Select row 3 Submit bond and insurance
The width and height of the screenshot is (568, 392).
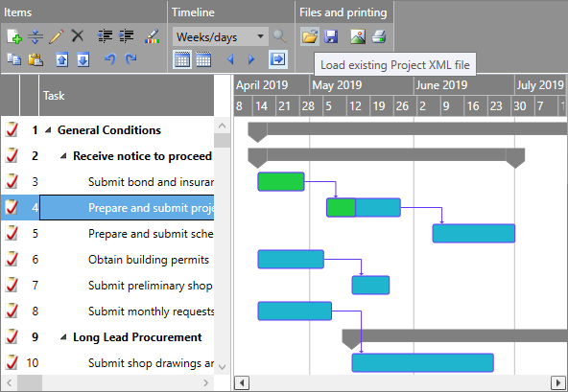[x=107, y=182]
